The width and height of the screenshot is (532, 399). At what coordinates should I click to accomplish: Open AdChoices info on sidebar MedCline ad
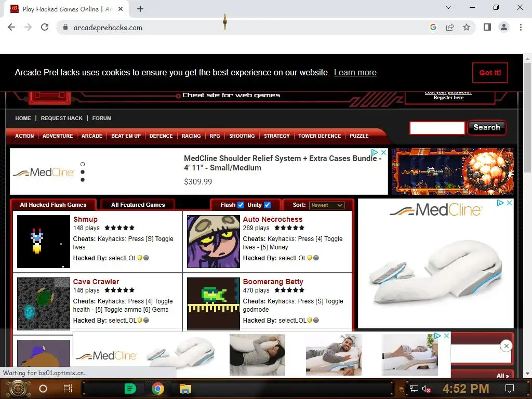click(x=500, y=203)
